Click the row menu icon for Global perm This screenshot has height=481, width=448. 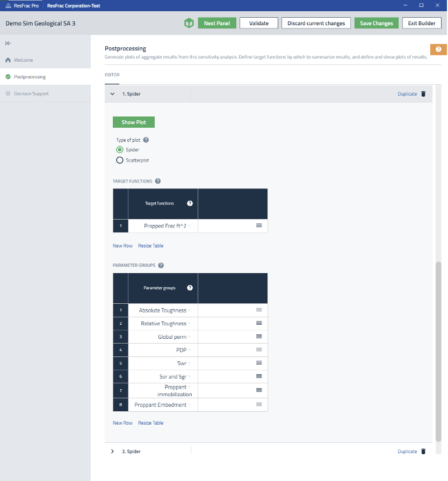pos(259,337)
